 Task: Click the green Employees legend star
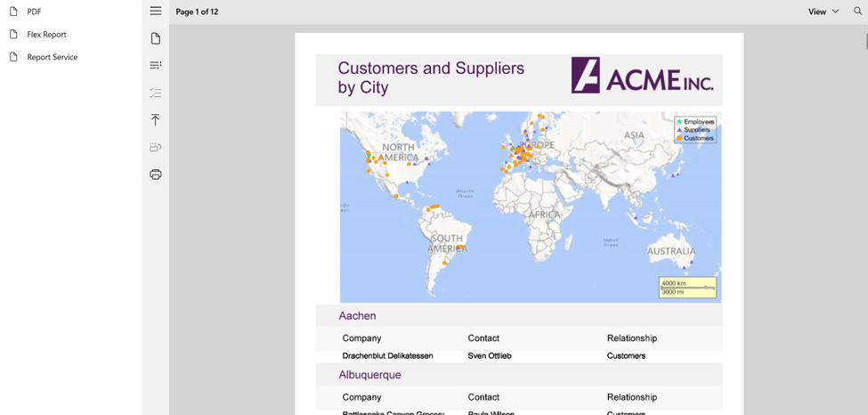[x=679, y=122]
